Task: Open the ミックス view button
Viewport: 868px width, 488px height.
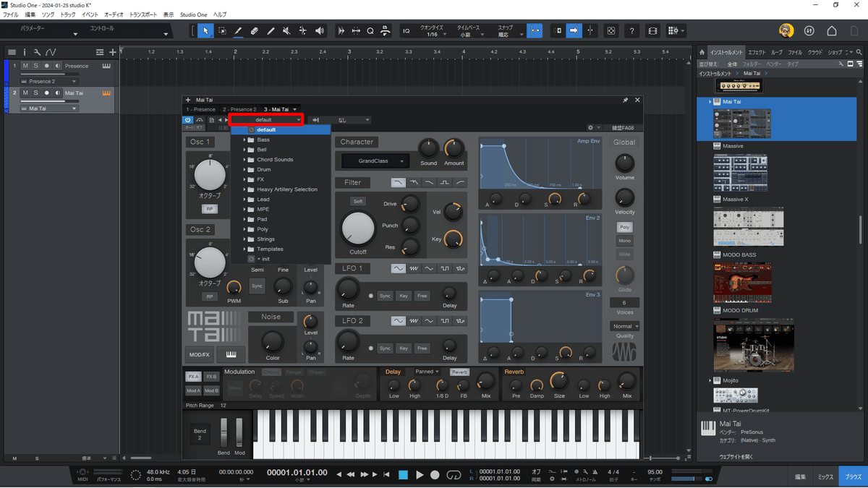Action: (x=825, y=476)
